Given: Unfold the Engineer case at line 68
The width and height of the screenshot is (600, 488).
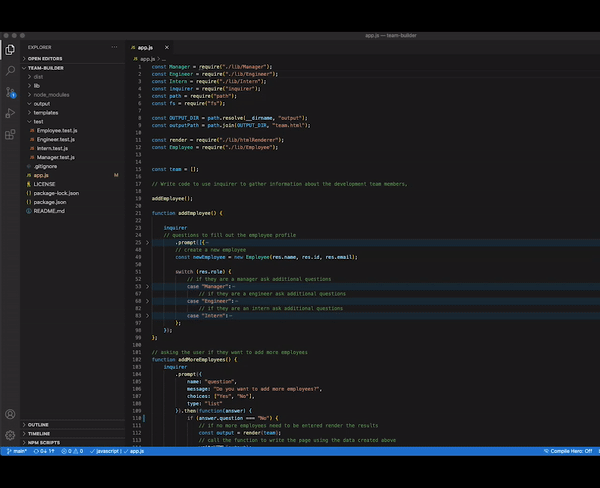Looking at the screenshot, I should tap(147, 301).
